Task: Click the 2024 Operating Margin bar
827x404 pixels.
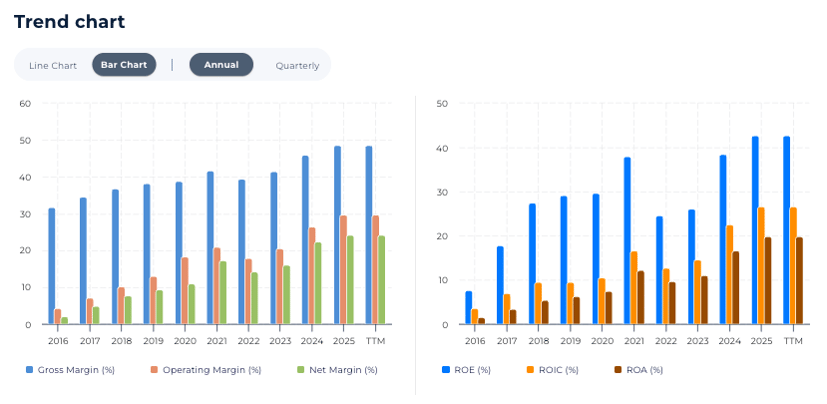Action: (x=312, y=275)
